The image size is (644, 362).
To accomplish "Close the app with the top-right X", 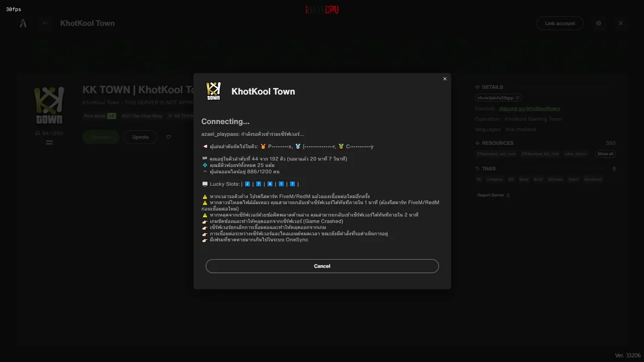I will (621, 23).
